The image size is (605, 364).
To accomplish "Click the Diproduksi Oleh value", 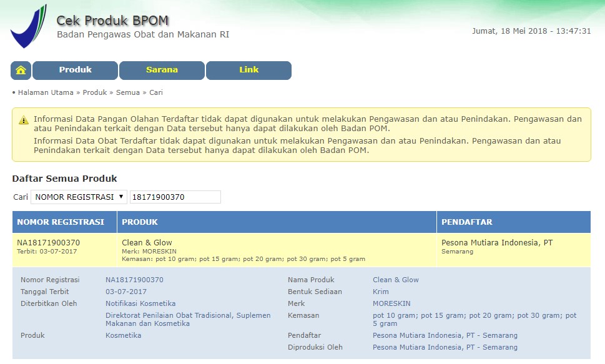I will [445, 347].
